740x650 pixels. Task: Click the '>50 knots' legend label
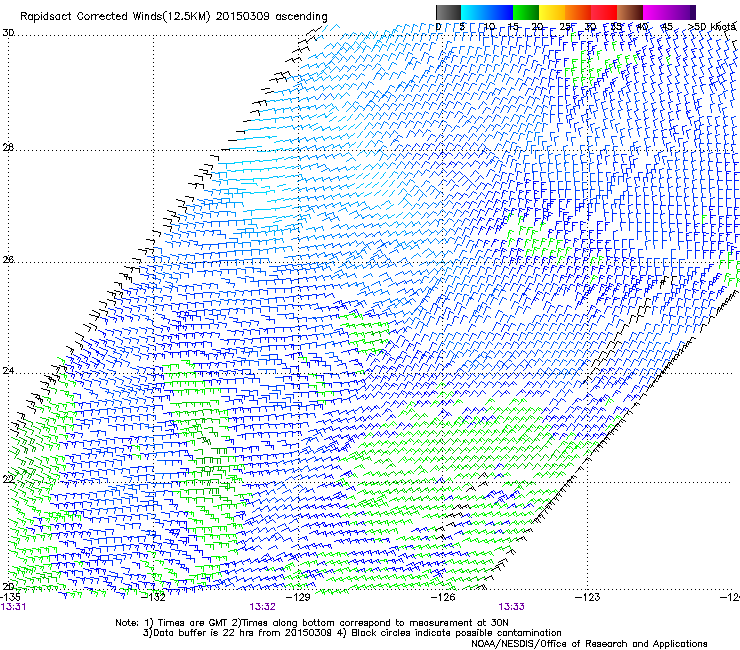(712, 26)
